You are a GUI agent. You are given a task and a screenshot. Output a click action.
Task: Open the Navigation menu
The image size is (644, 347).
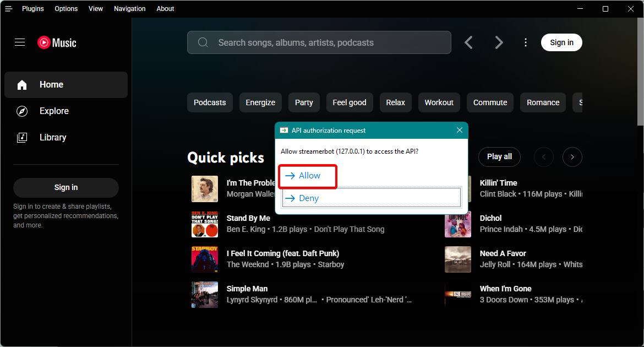[x=130, y=9]
